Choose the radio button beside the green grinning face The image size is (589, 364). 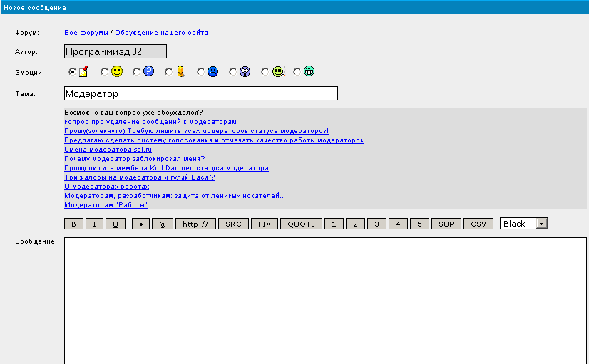pos(297,72)
